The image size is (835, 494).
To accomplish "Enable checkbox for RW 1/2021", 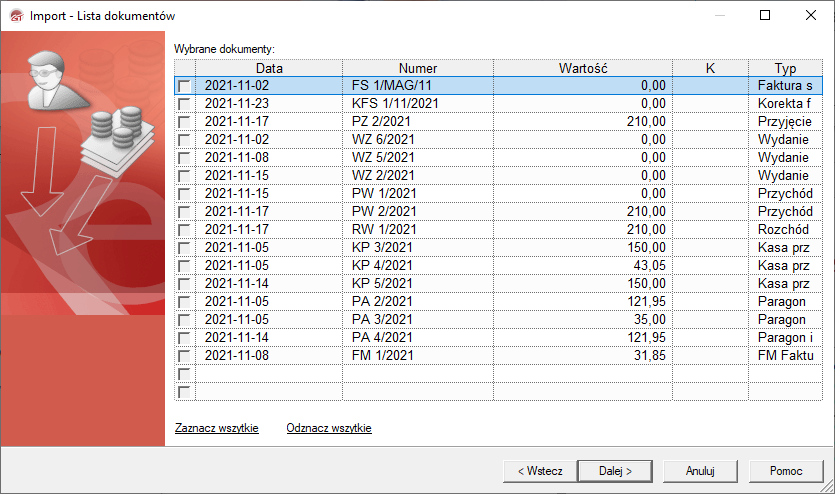I will [x=184, y=230].
